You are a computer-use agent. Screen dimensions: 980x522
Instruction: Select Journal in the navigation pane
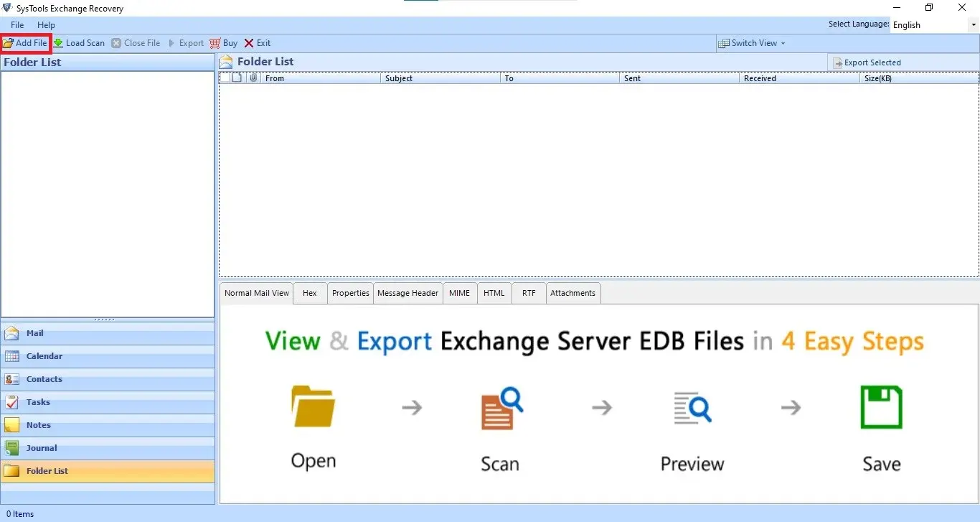point(108,448)
